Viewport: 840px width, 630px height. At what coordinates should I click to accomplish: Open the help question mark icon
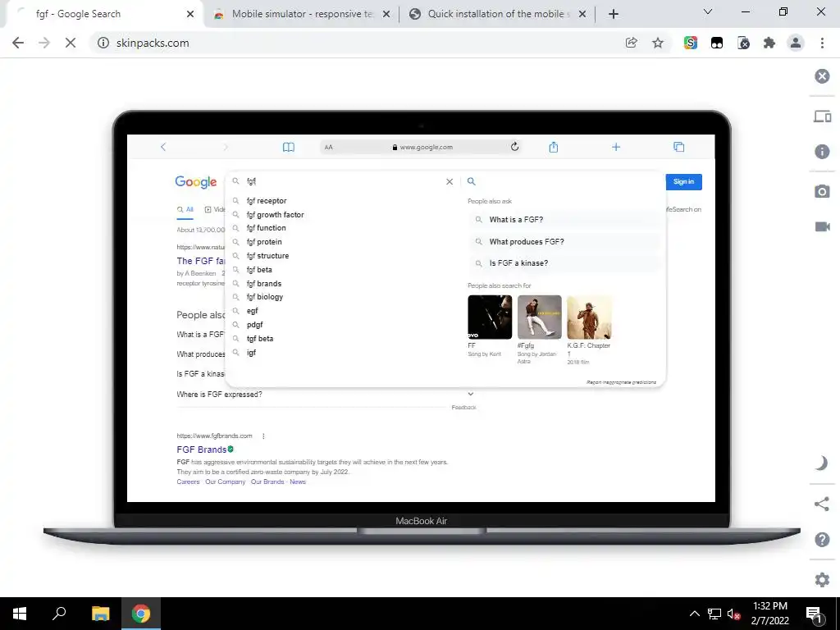coord(822,540)
